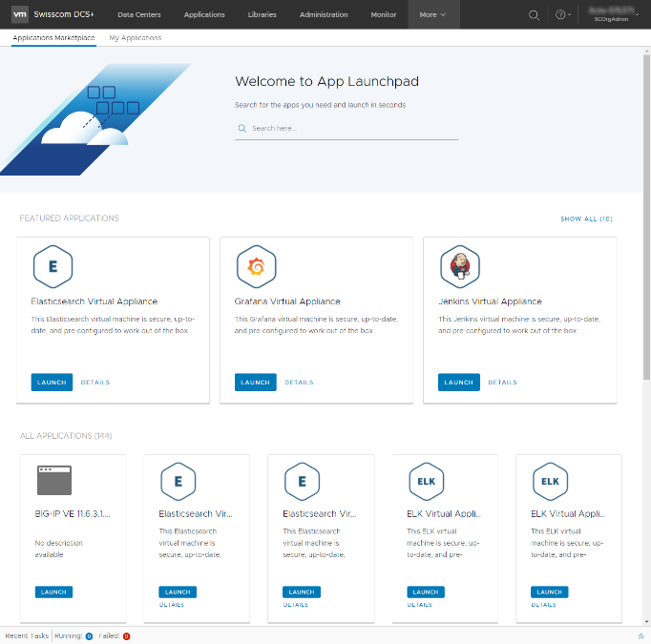Click the second ELK hexagon icon
Viewport: 651px width, 644px height.
[550, 482]
